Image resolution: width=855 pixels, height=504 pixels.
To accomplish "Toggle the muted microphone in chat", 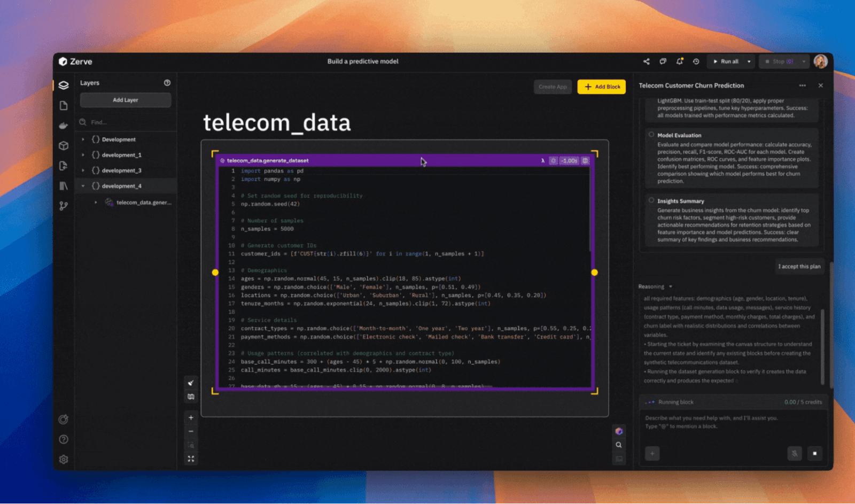I will pyautogui.click(x=794, y=453).
